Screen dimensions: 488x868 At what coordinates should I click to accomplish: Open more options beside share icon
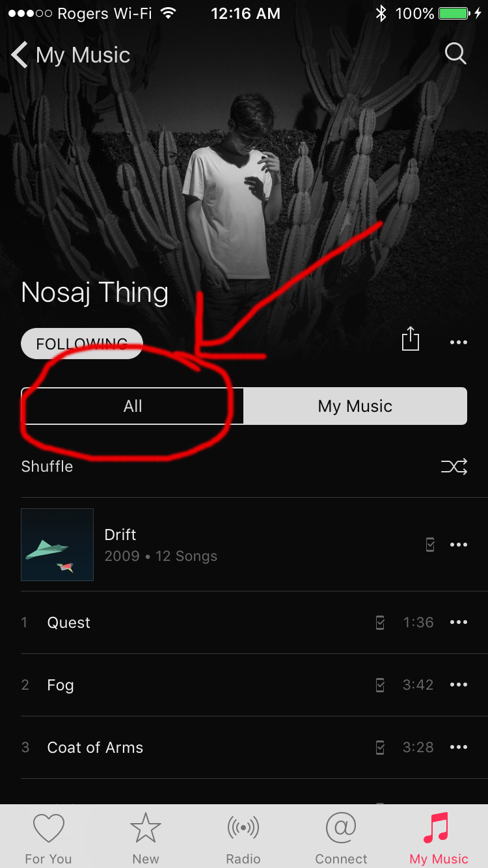click(459, 342)
